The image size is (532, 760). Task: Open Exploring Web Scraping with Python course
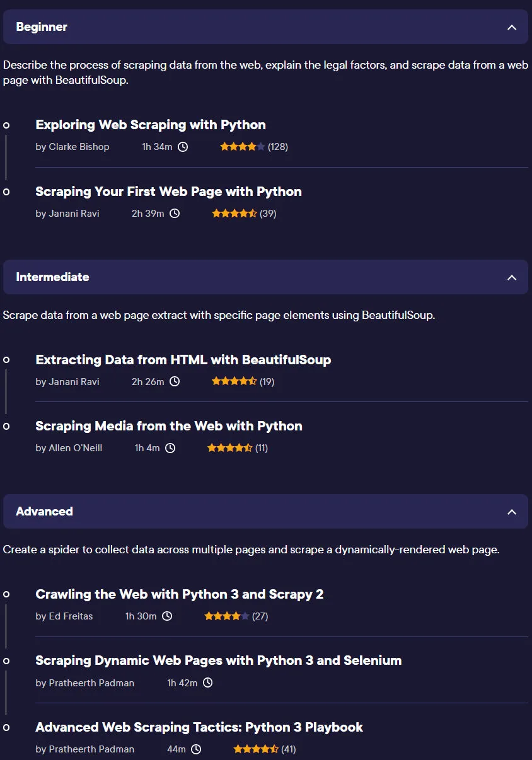[151, 125]
